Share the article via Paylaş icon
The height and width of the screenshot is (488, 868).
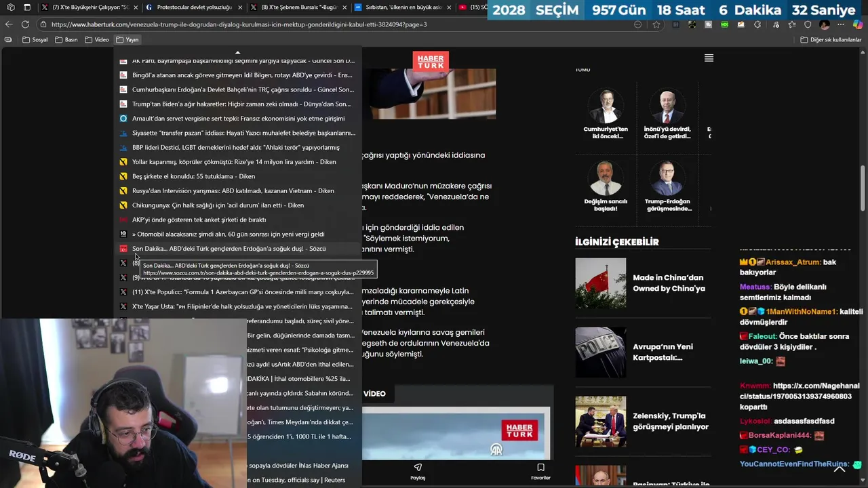coord(418,472)
